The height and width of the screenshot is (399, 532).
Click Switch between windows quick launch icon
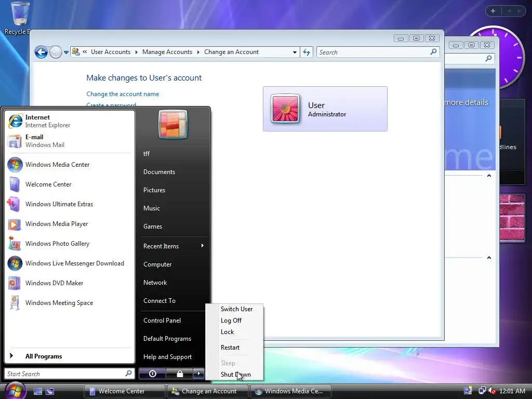50,391
